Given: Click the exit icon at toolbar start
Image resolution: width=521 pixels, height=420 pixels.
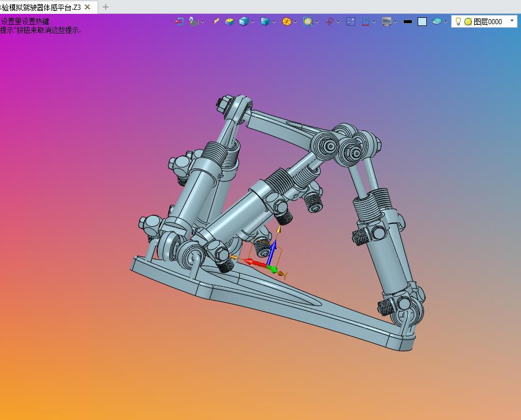Looking at the screenshot, I should click(x=180, y=21).
